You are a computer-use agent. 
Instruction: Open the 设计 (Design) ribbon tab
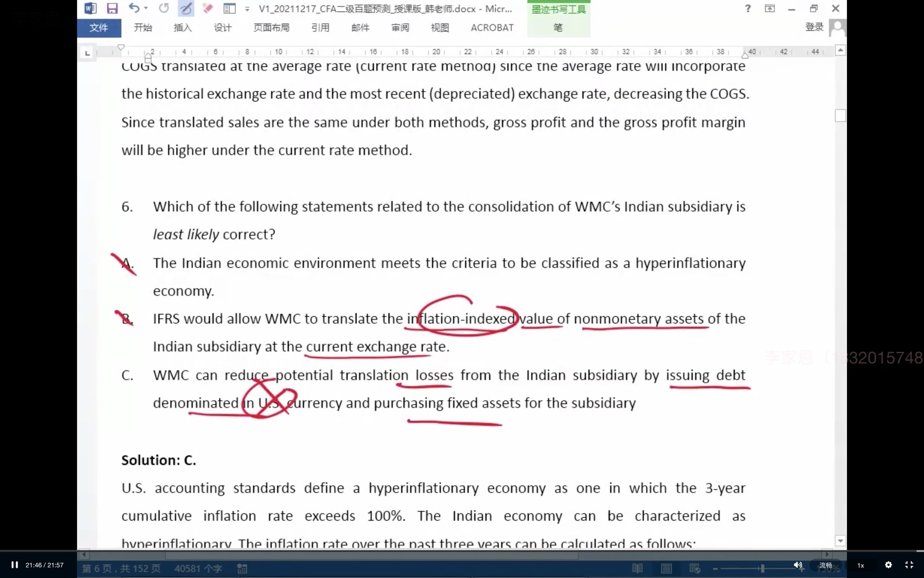click(x=223, y=28)
